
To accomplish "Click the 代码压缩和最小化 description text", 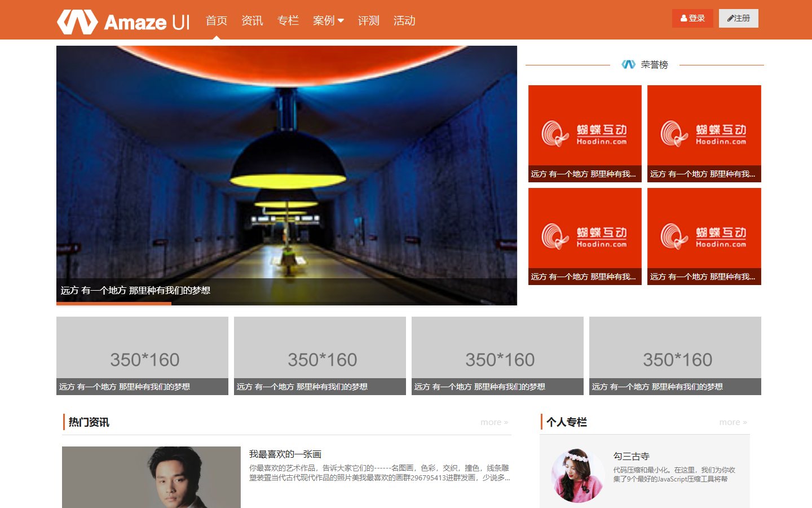I will coord(674,474).
